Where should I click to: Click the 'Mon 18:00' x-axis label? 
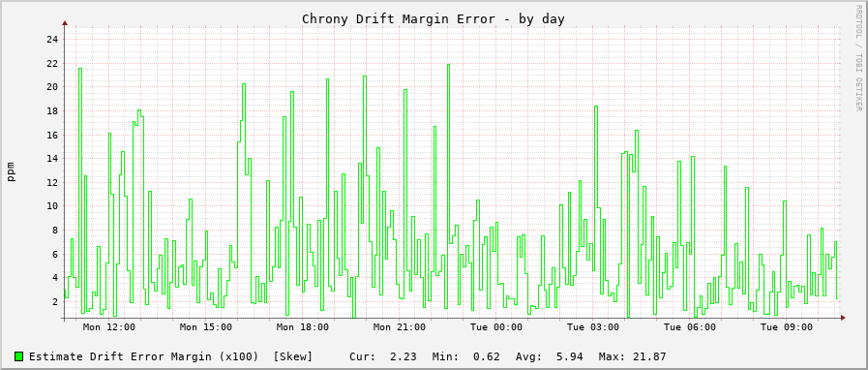pyautogui.click(x=303, y=327)
